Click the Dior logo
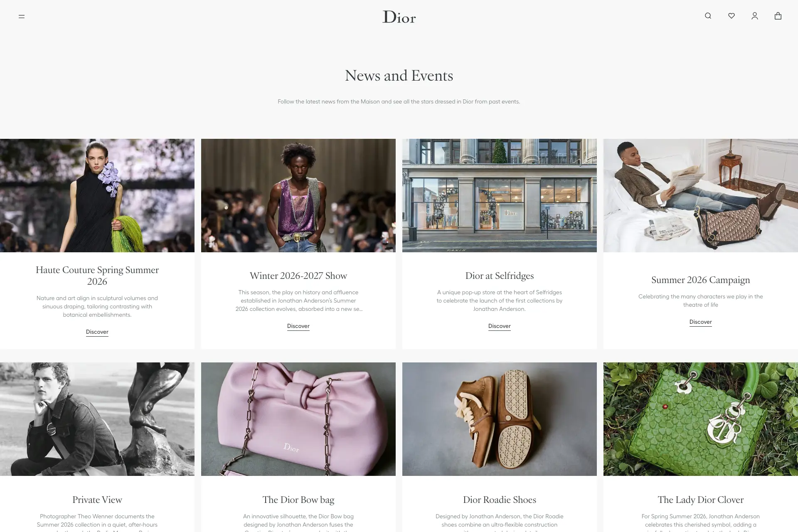 point(399,17)
